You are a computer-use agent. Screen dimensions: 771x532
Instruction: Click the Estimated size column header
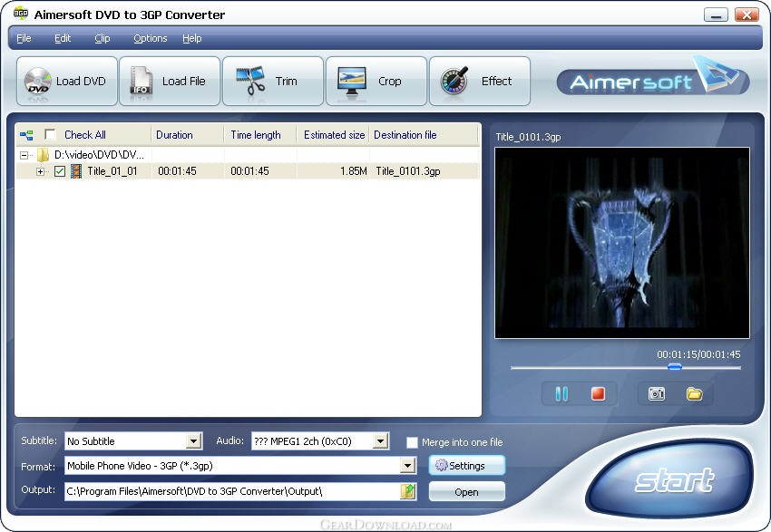coord(333,135)
